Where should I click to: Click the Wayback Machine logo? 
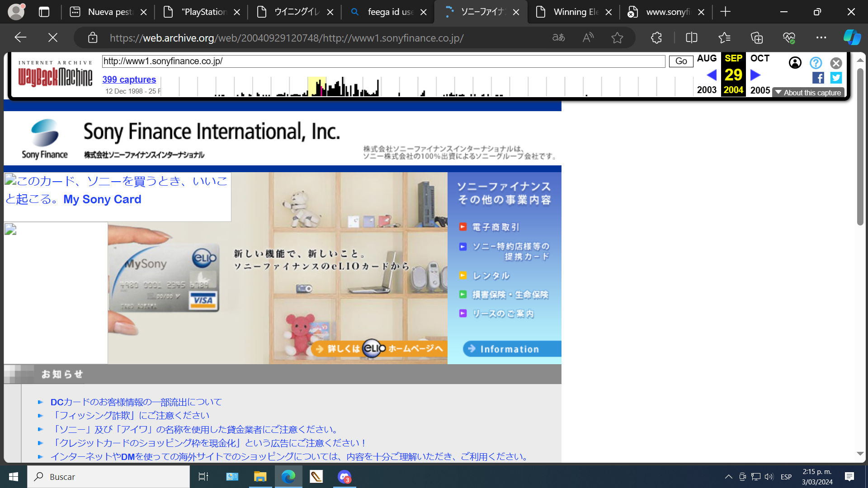[55, 74]
